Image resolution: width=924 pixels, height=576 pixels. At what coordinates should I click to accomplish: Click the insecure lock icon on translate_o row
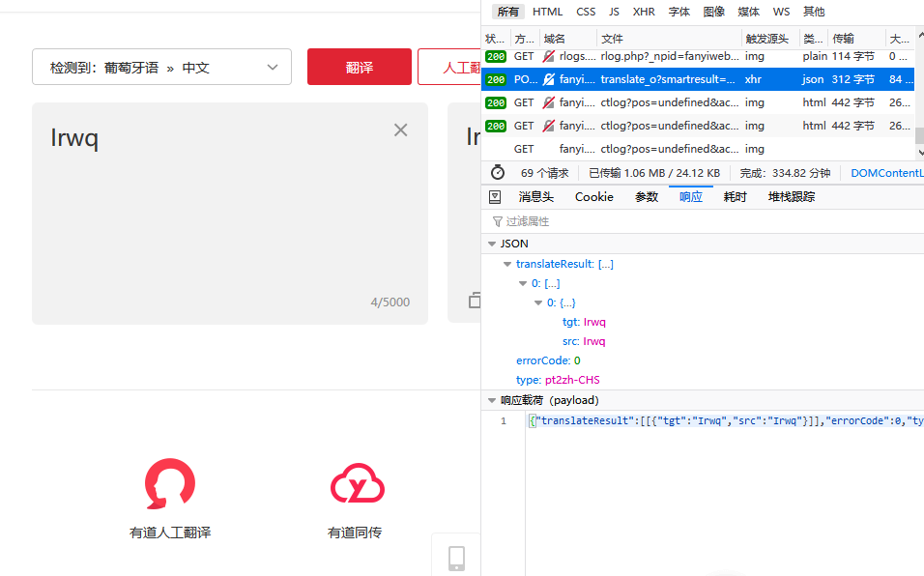tap(549, 79)
